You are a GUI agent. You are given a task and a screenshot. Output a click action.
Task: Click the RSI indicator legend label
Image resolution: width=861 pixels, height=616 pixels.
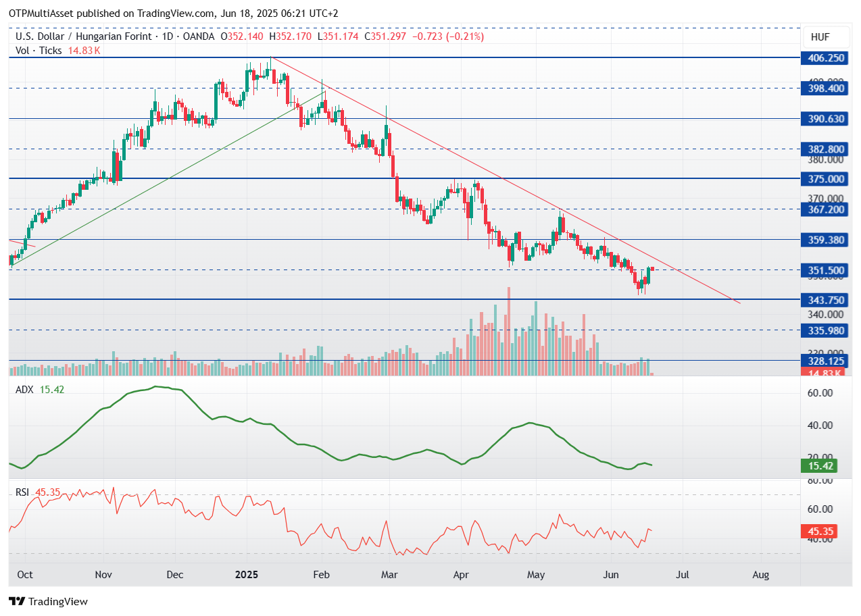click(22, 492)
